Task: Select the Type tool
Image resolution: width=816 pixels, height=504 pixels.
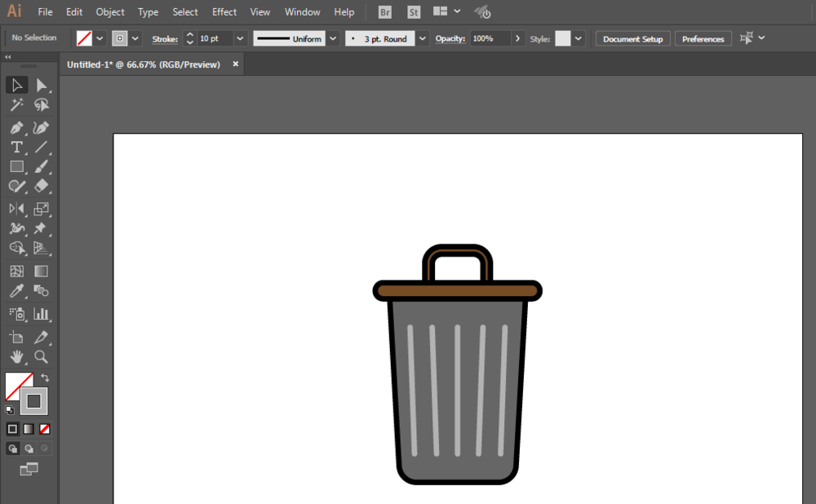Action: 16,148
